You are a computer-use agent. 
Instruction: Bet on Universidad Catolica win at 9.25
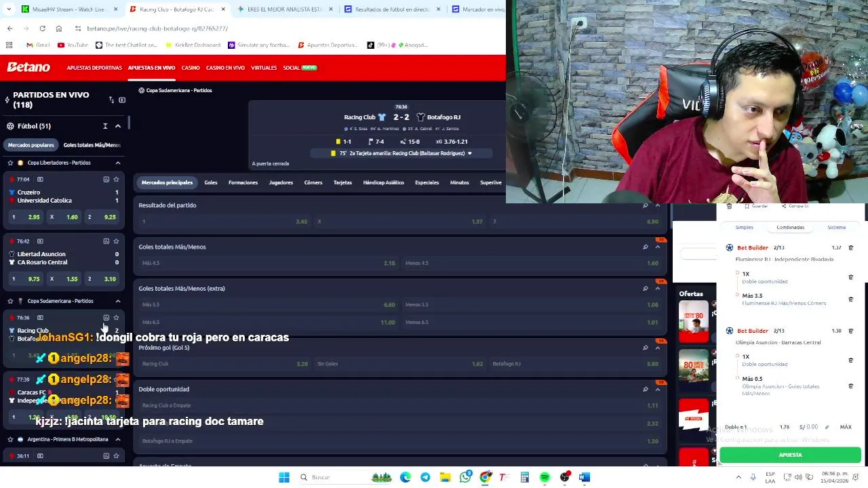click(100, 217)
